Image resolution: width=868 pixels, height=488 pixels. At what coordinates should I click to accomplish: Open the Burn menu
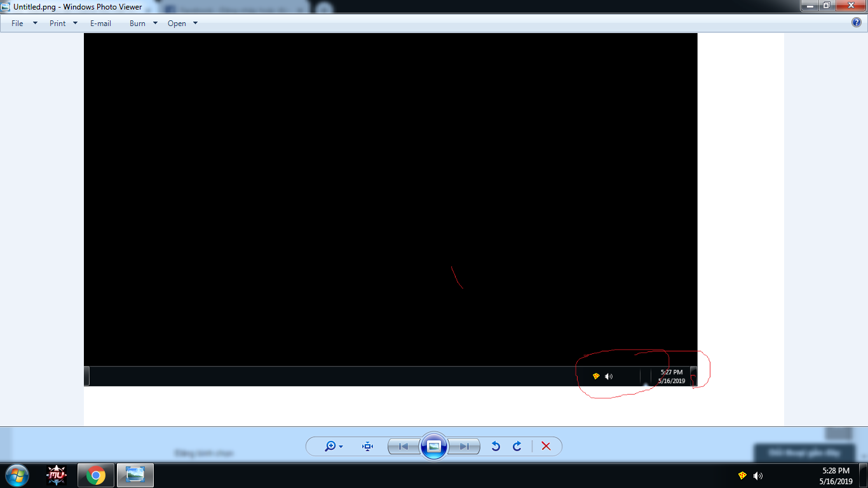click(x=144, y=24)
